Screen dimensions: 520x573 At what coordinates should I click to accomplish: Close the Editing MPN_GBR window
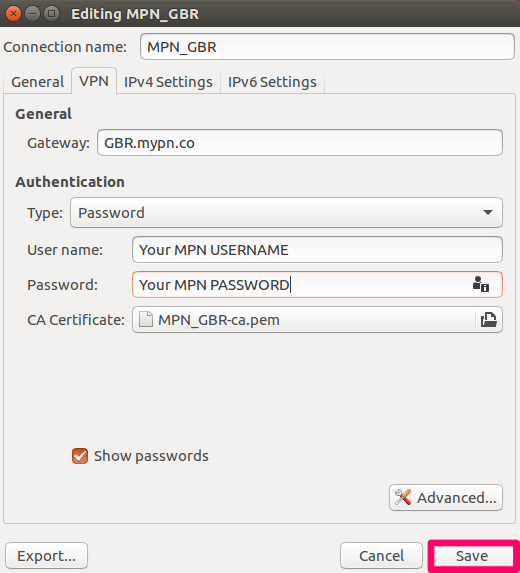pyautogui.click(x=13, y=14)
